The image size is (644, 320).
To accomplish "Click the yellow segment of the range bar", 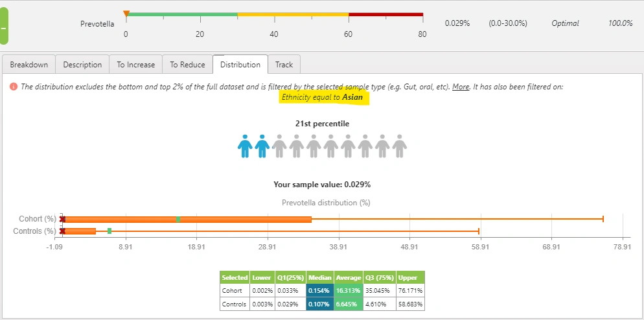I will click(x=293, y=14).
